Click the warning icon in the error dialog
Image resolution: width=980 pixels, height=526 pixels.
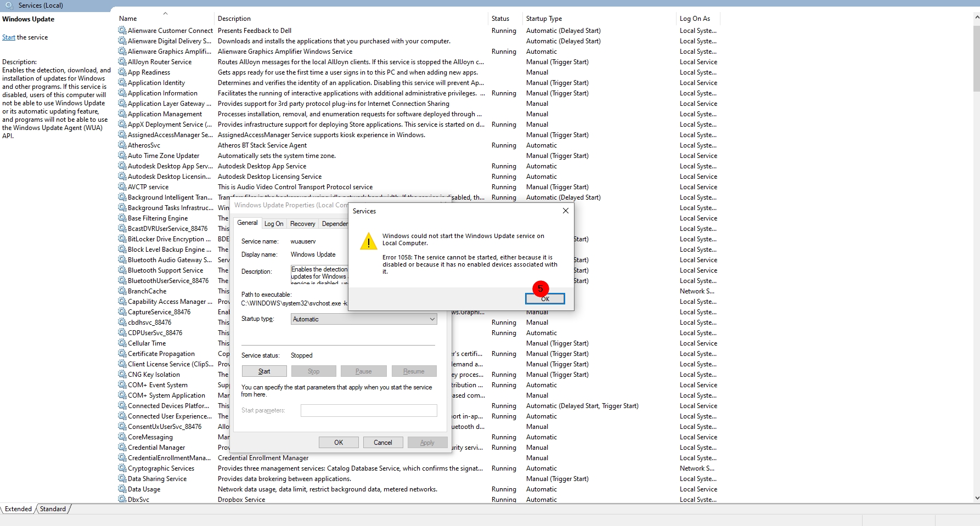tap(368, 241)
